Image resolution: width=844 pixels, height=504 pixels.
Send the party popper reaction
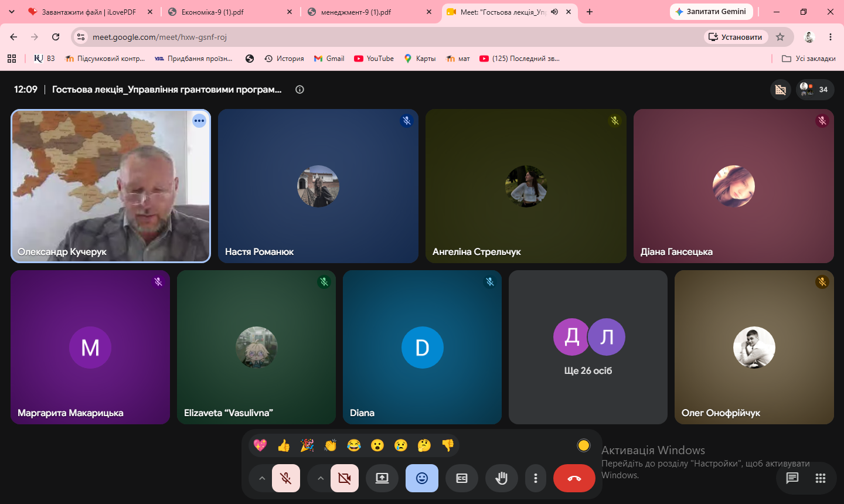point(307,445)
